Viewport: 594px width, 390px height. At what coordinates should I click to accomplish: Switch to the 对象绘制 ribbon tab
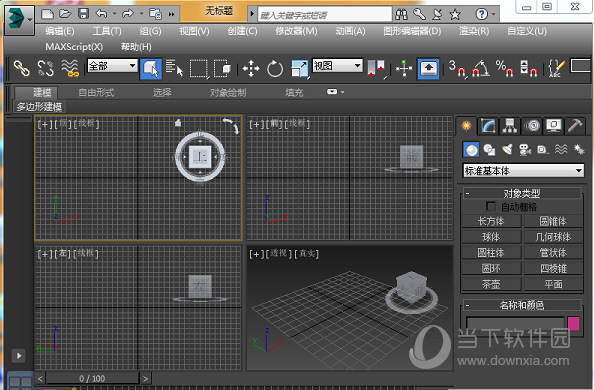click(x=228, y=92)
